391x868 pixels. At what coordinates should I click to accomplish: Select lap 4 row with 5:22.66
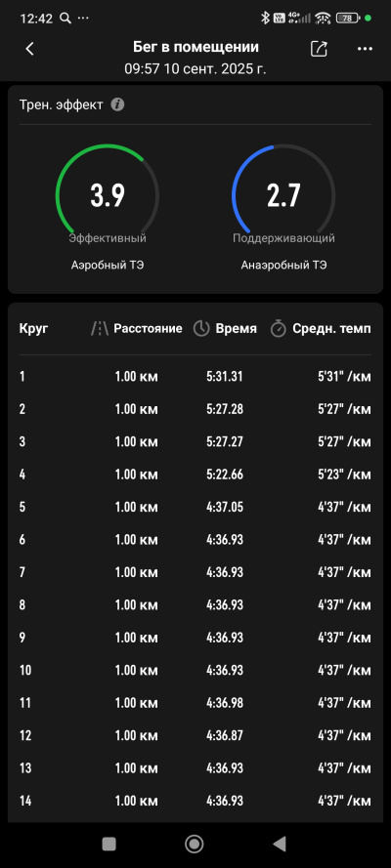(x=195, y=475)
